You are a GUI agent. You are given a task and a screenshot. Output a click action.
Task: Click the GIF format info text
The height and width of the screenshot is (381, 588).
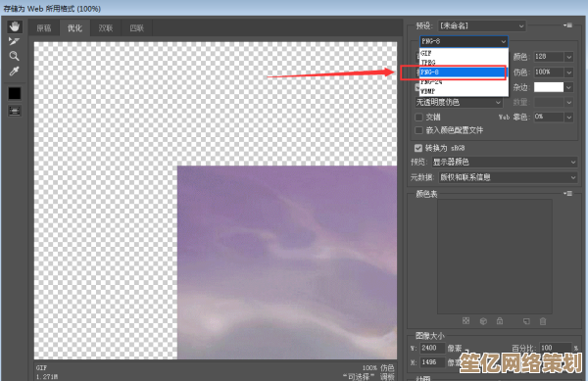coord(41,368)
